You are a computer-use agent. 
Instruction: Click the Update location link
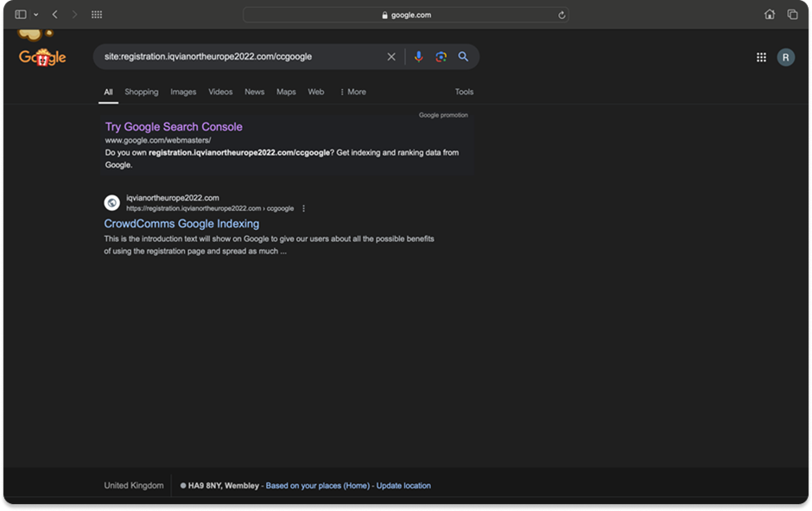(x=403, y=486)
